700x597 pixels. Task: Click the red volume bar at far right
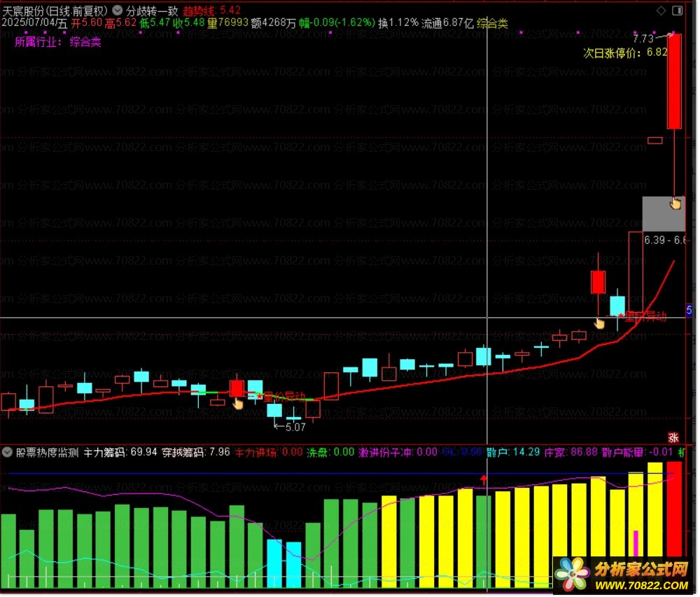pos(675,509)
